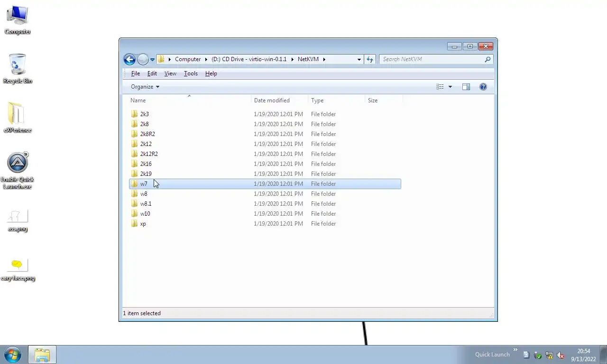Click the address bar folder icon

coord(161,59)
